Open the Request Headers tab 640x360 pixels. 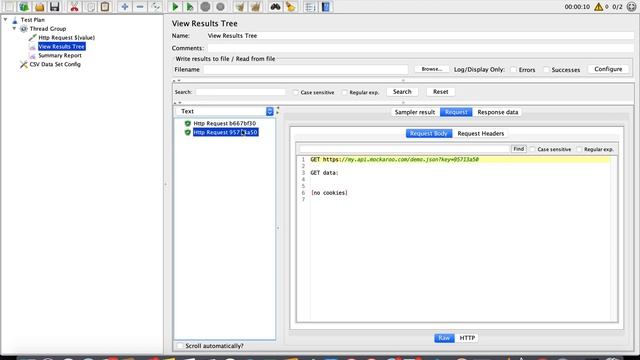(x=480, y=133)
